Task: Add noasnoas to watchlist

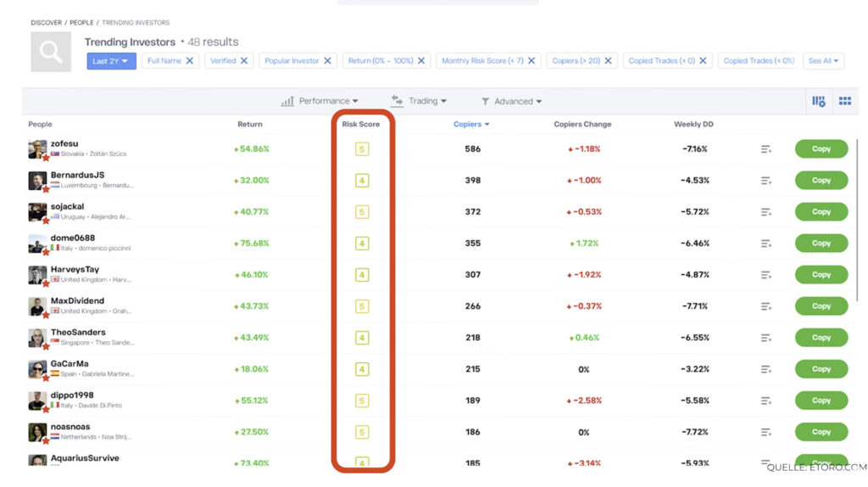Action: coord(765,432)
